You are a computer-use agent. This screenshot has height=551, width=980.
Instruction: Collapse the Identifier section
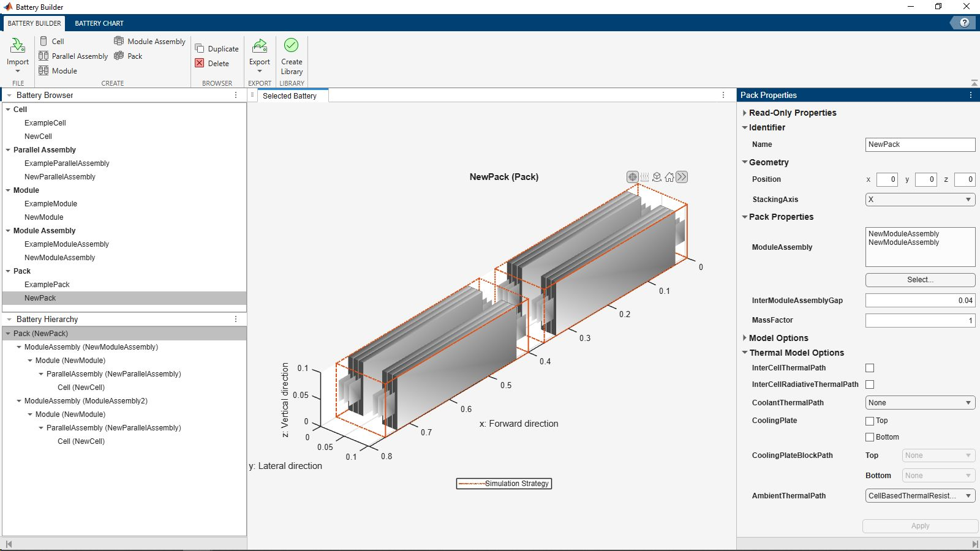click(745, 128)
